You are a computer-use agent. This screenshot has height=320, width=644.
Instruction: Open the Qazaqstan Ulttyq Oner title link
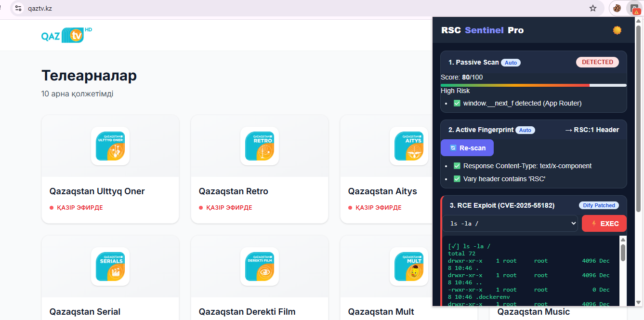point(97,191)
